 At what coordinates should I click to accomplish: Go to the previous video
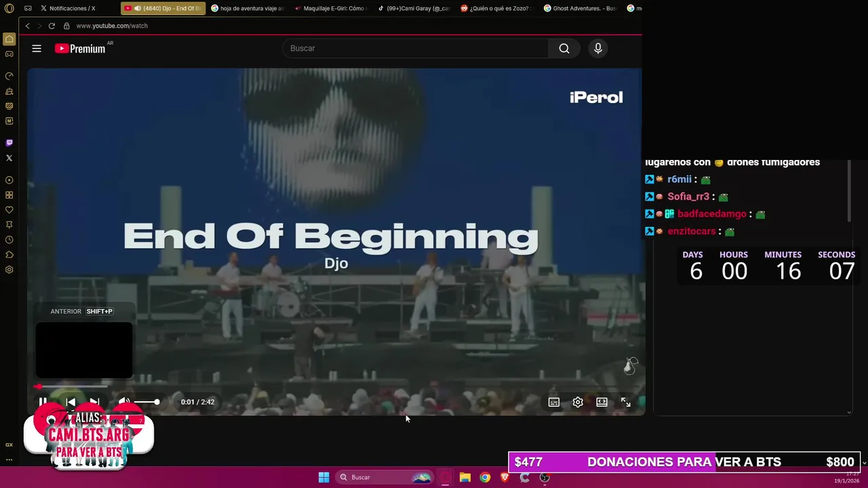tap(71, 402)
